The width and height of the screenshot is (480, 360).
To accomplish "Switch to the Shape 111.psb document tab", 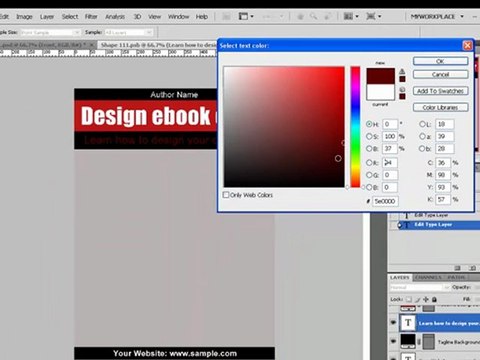I will 157,45.
